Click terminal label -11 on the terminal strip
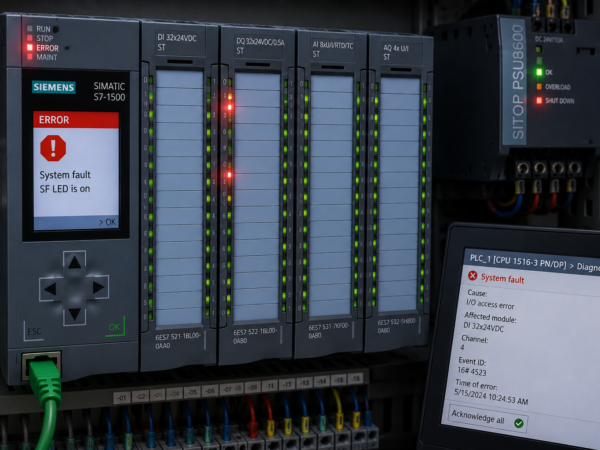Screen dimensions: 600x450 point(270,385)
